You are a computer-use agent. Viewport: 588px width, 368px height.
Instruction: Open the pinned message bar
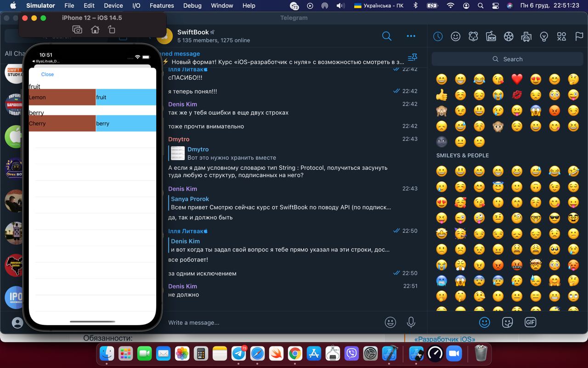tap(285, 57)
